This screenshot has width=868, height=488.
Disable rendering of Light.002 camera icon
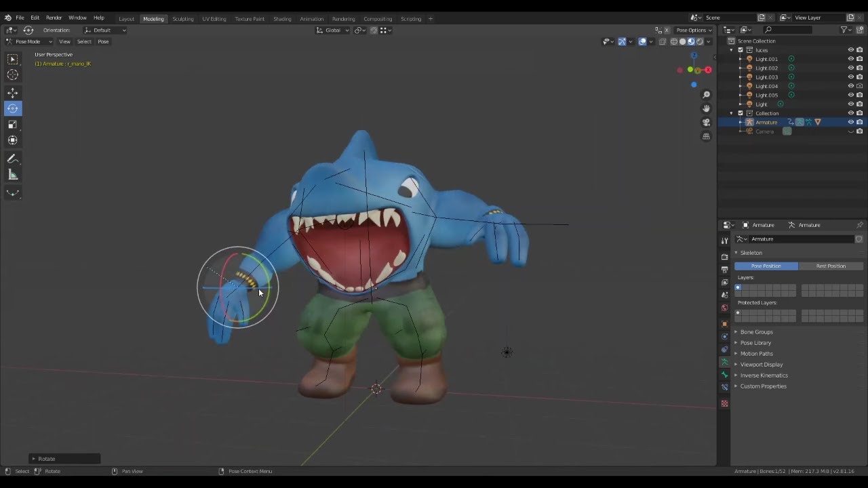pos(860,68)
